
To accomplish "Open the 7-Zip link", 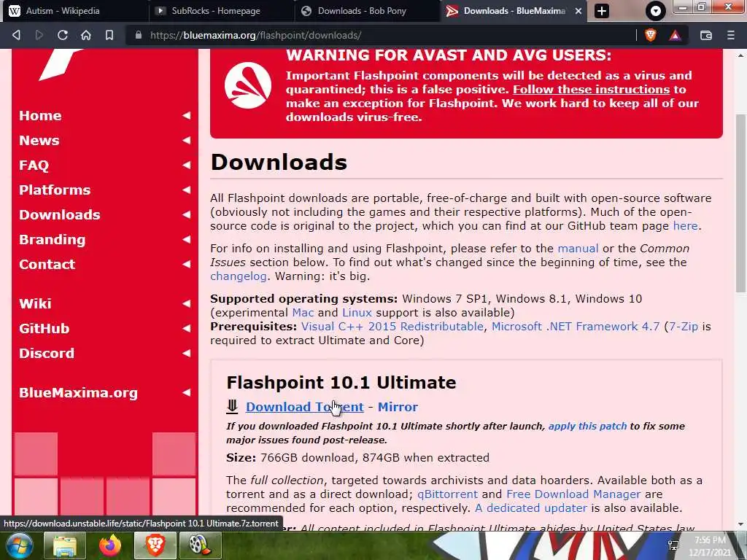I will 683,327.
